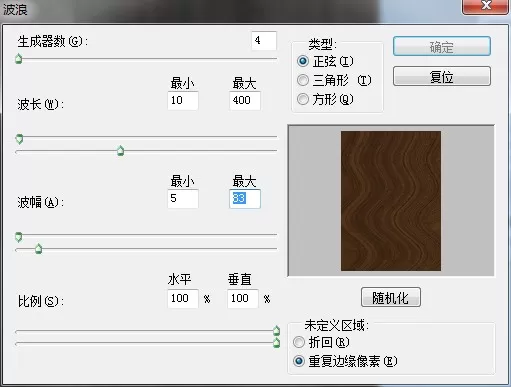Click the 比例 vertical scale slider handle

click(276, 342)
